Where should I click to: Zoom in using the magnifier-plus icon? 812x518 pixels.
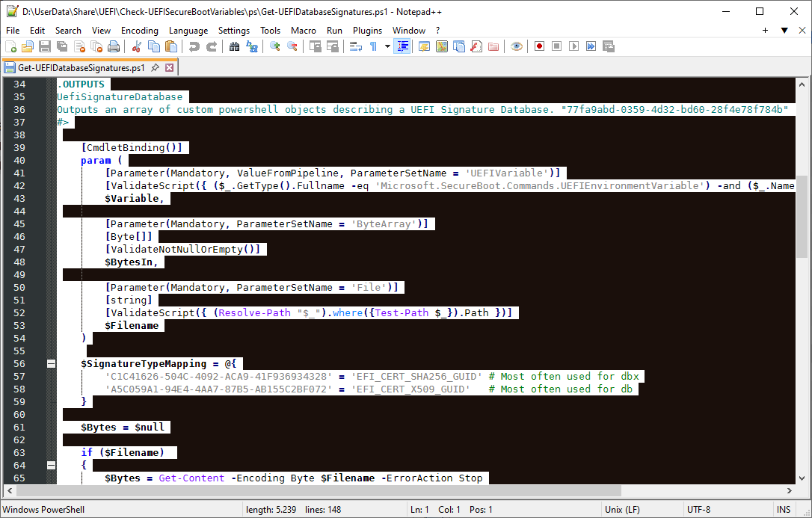(274, 46)
